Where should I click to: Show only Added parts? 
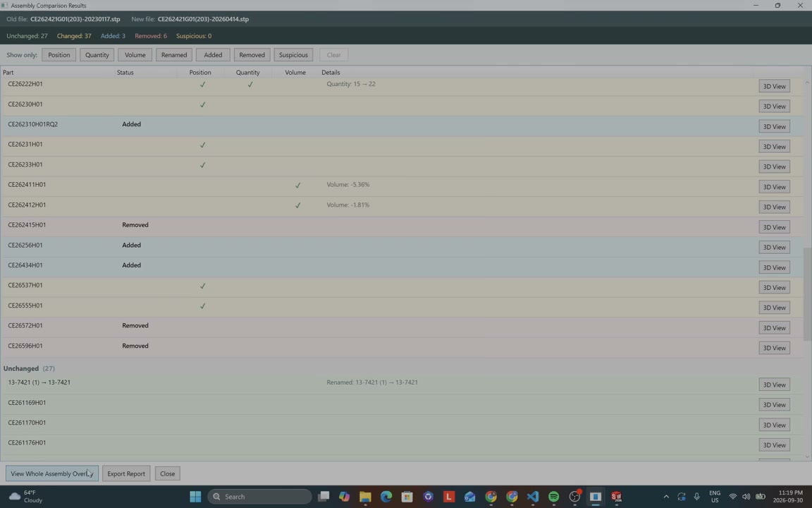point(213,55)
